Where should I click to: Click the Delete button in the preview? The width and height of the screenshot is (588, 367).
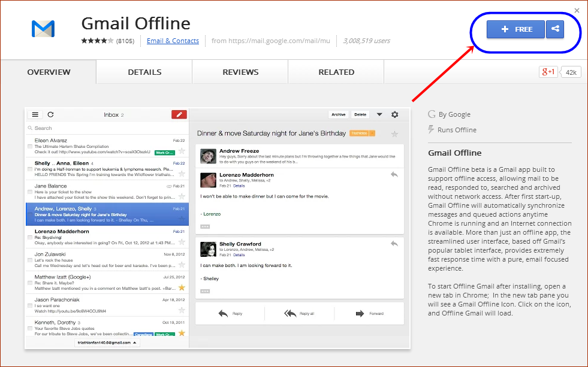coord(360,114)
